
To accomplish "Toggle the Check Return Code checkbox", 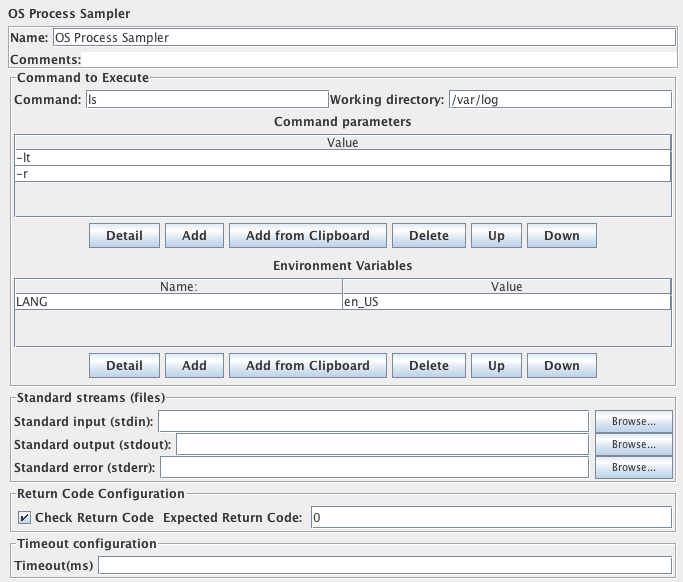I will point(24,517).
